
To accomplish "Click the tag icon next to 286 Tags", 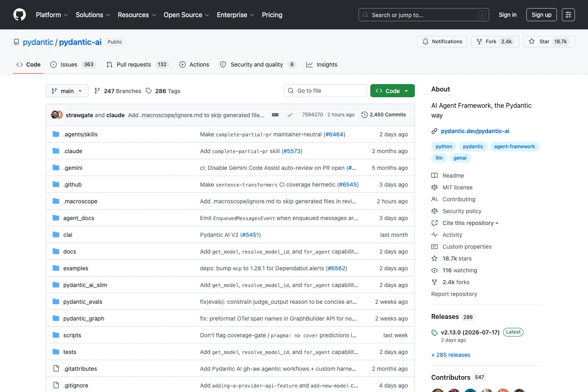I will click(x=149, y=91).
